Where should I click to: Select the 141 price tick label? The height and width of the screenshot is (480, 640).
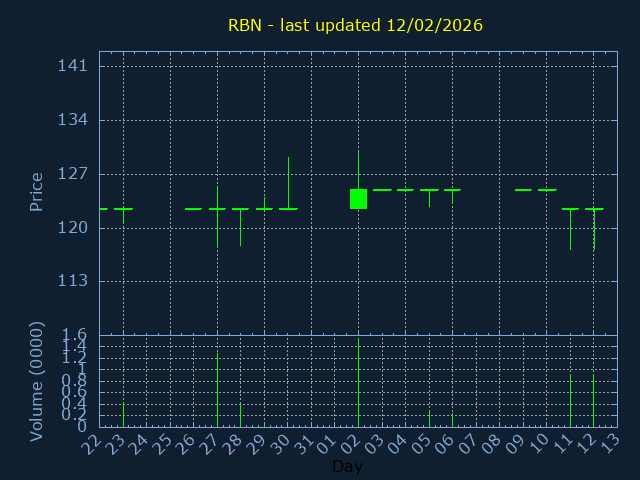pyautogui.click(x=73, y=66)
